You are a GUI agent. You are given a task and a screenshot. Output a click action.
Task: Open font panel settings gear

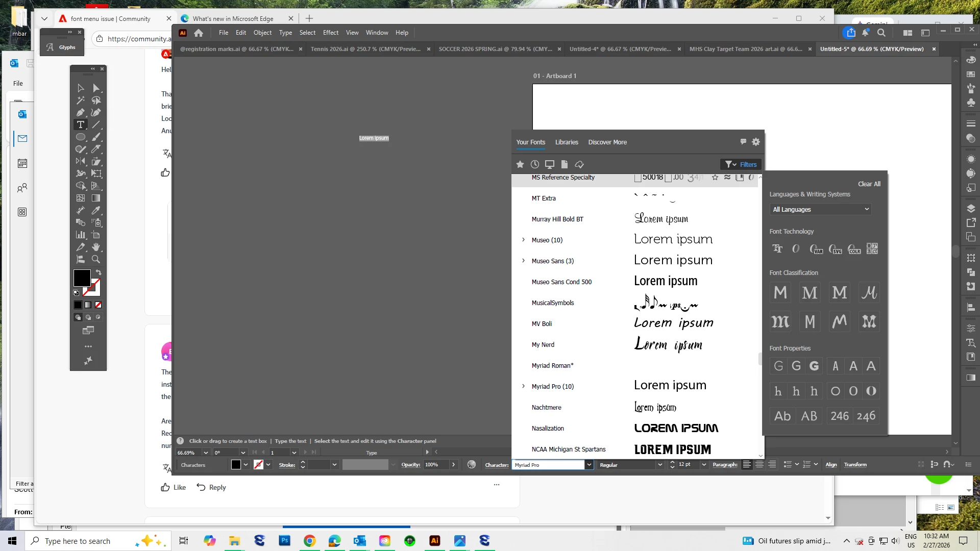(x=756, y=142)
